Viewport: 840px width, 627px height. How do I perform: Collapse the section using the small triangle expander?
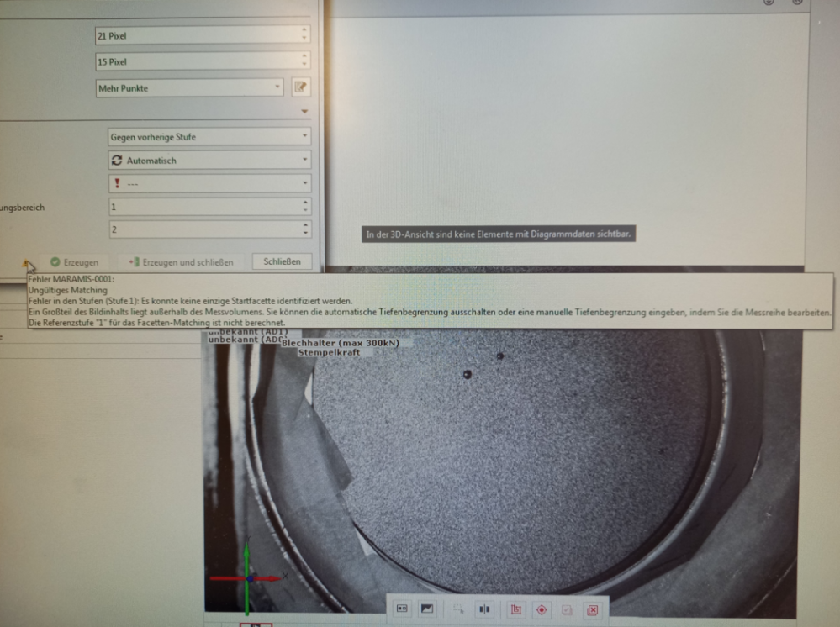304,112
